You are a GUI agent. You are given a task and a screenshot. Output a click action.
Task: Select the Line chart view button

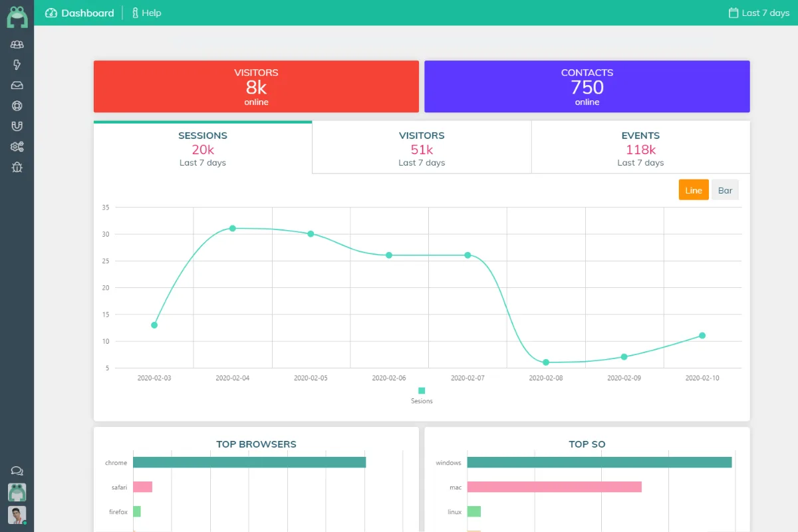click(x=694, y=190)
